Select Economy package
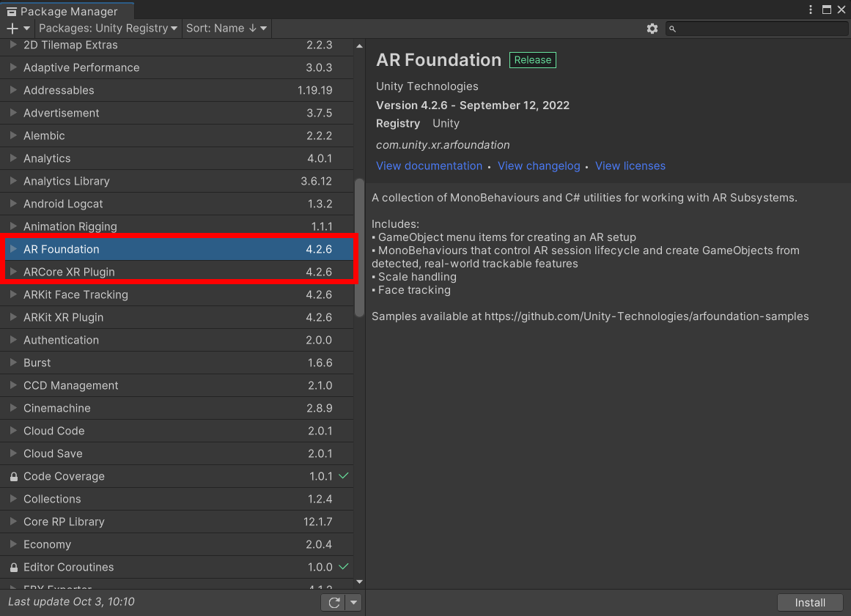Image resolution: width=851 pixels, height=616 pixels. 177,545
